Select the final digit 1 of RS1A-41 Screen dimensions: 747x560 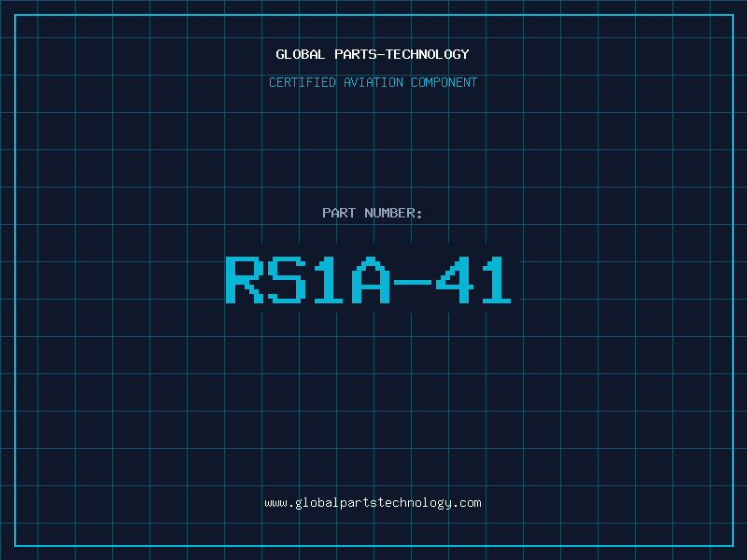(497, 280)
